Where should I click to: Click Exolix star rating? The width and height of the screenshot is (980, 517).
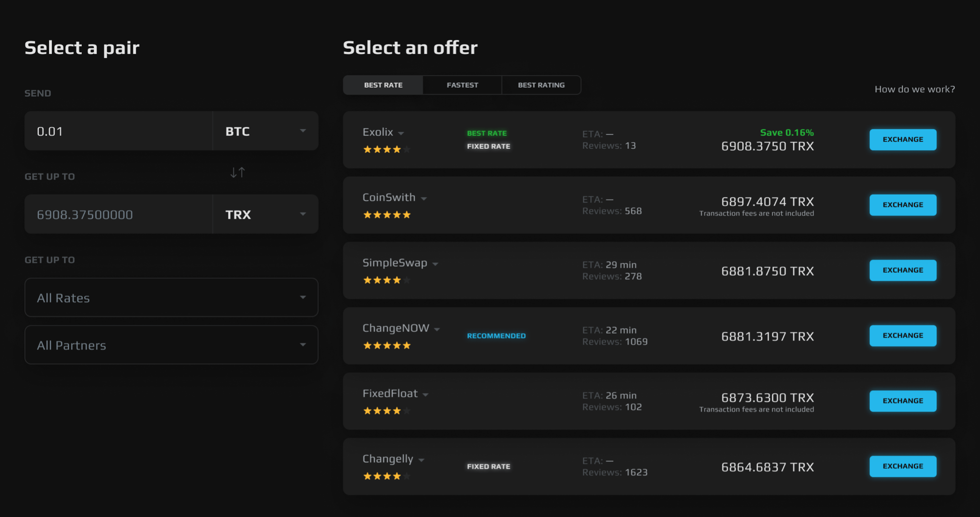point(387,149)
